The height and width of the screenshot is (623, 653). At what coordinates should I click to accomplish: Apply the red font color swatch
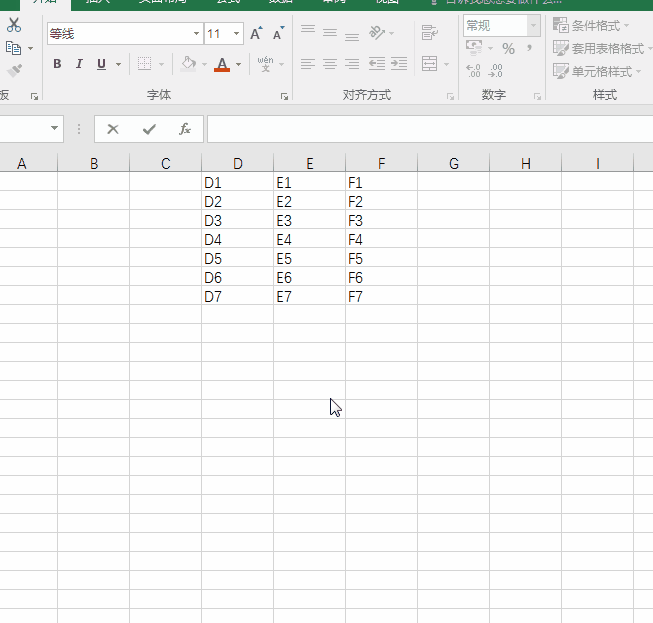[222, 64]
